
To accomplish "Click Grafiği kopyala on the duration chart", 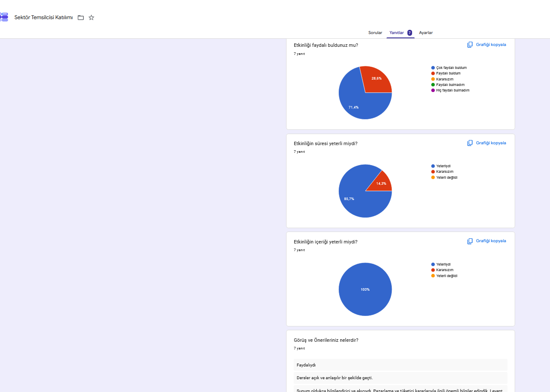I will coord(491,143).
